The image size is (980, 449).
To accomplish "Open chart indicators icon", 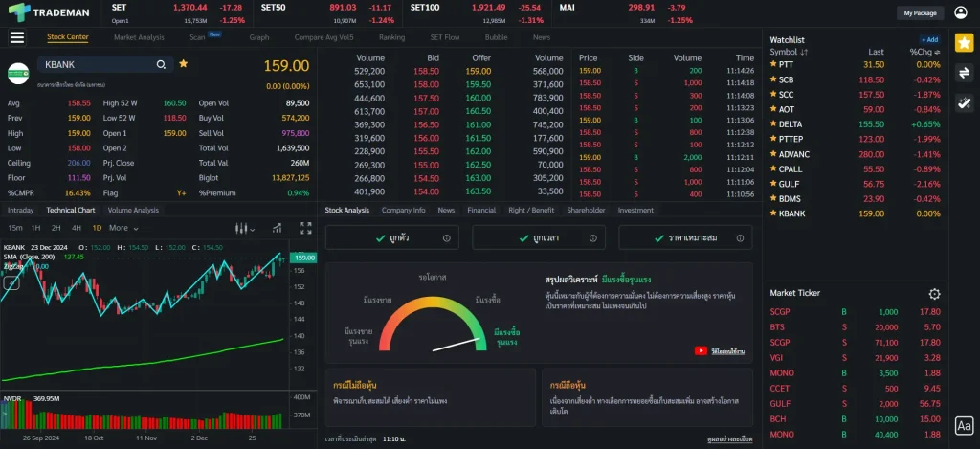I will (x=276, y=228).
